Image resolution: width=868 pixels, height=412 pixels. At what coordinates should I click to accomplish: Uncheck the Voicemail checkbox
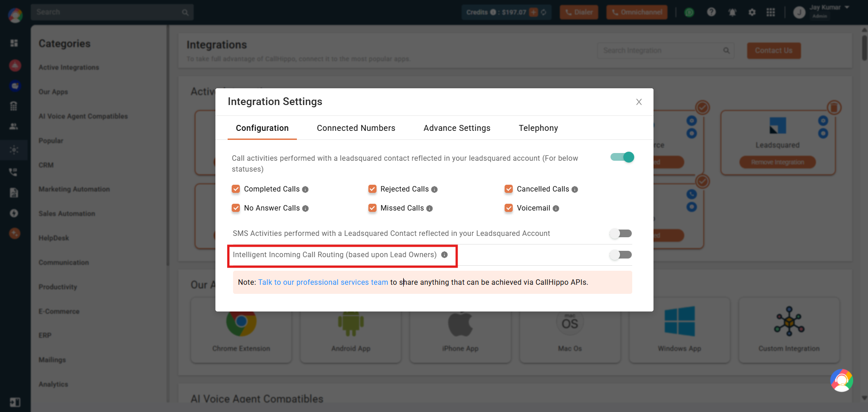click(x=509, y=208)
